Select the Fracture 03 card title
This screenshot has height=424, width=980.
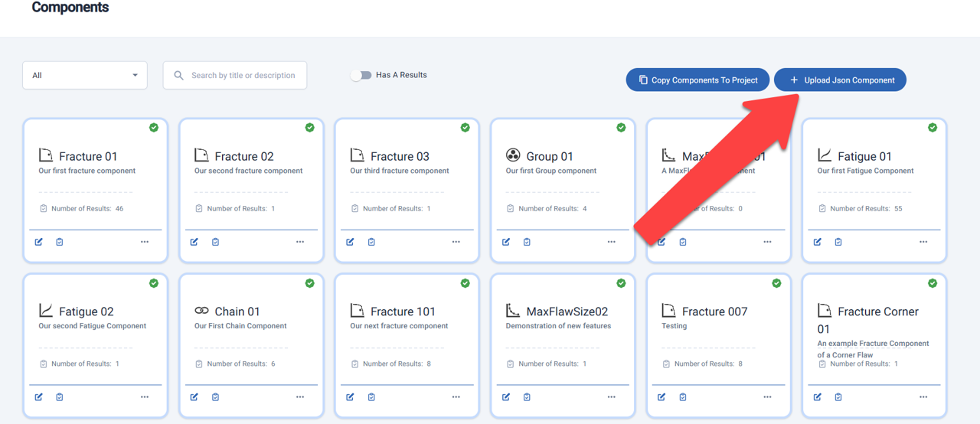[x=400, y=156]
